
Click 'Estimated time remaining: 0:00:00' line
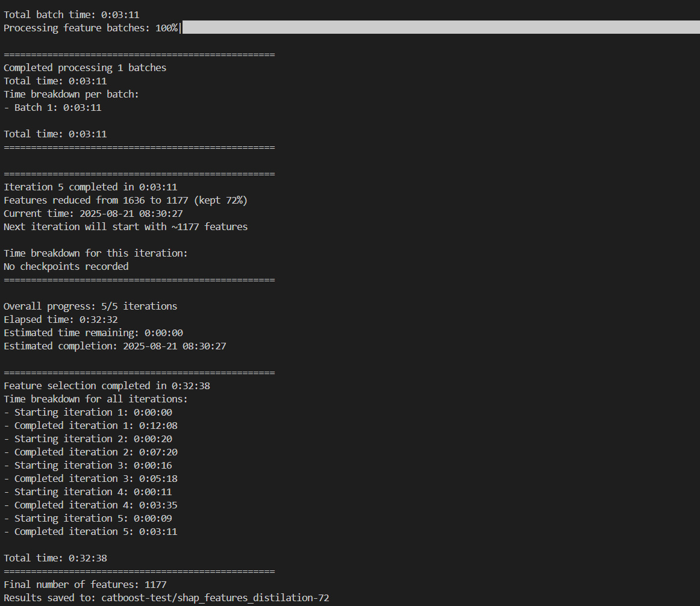point(93,333)
